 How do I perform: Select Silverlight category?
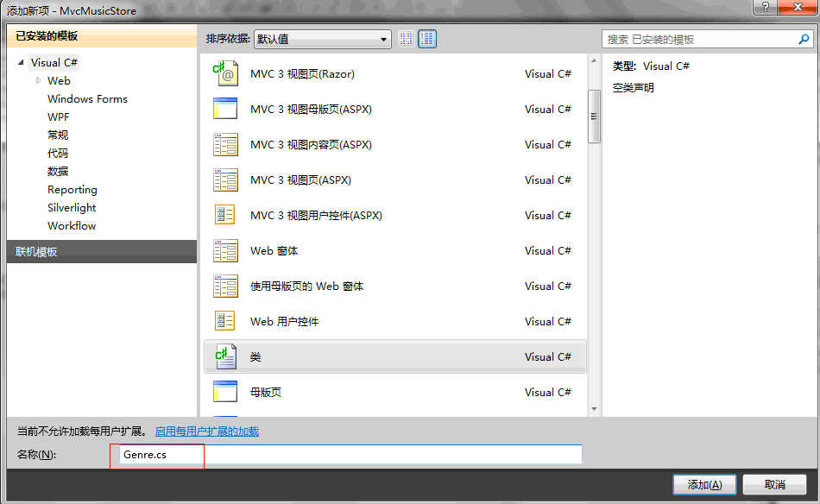72,208
